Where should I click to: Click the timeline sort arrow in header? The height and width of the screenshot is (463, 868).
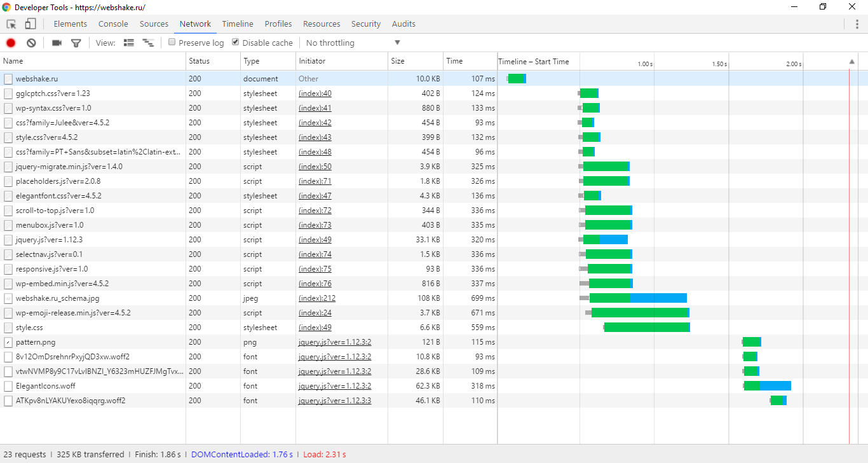(x=852, y=62)
